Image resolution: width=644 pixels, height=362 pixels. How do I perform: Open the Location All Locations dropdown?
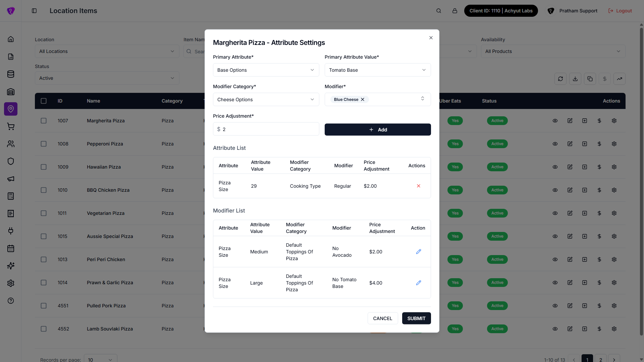pyautogui.click(x=107, y=51)
